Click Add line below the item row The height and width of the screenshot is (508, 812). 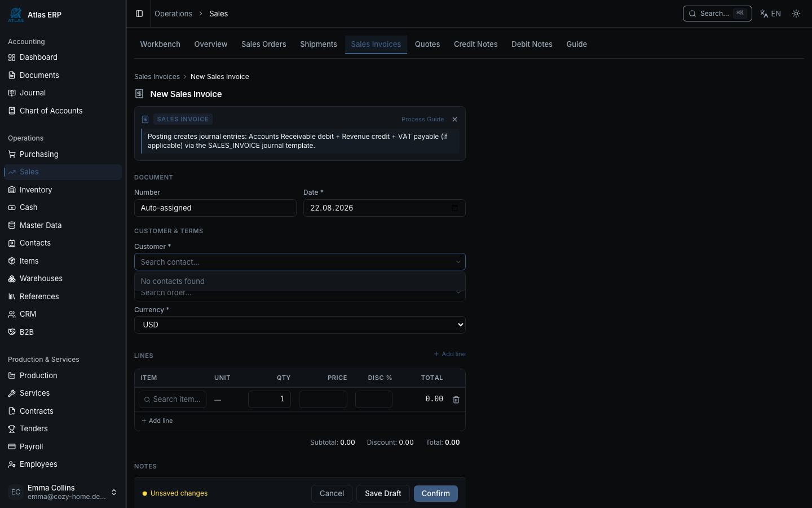[157, 421]
